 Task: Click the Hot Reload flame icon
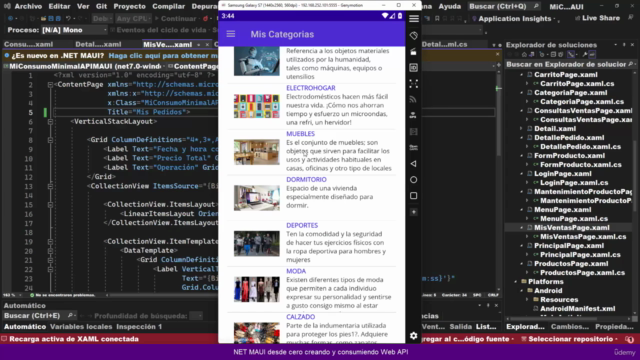tap(205, 19)
